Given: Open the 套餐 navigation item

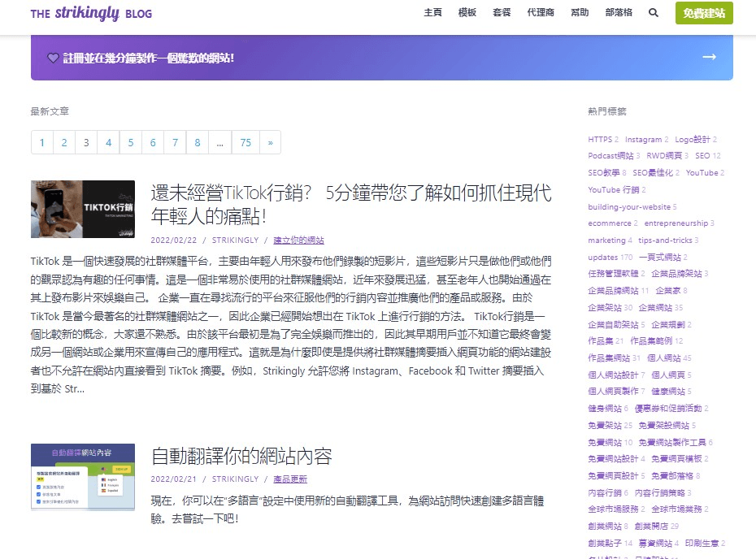Looking at the screenshot, I should [502, 13].
